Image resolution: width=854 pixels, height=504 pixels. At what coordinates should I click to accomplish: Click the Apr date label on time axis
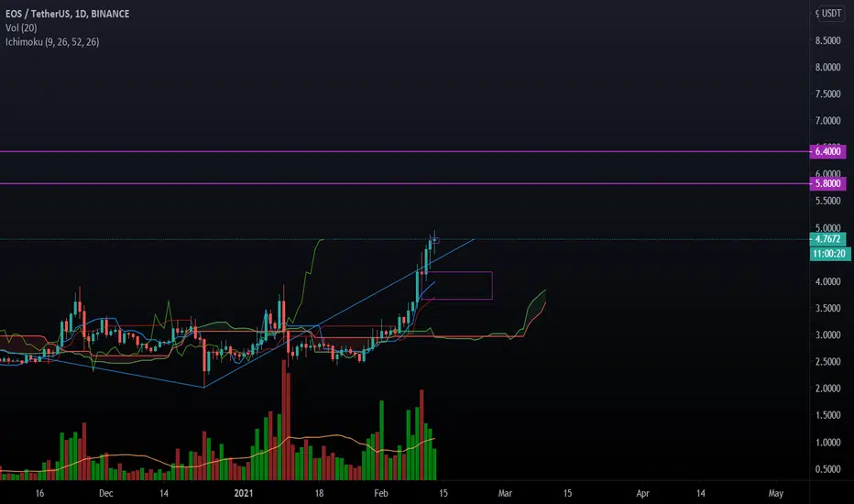click(642, 493)
